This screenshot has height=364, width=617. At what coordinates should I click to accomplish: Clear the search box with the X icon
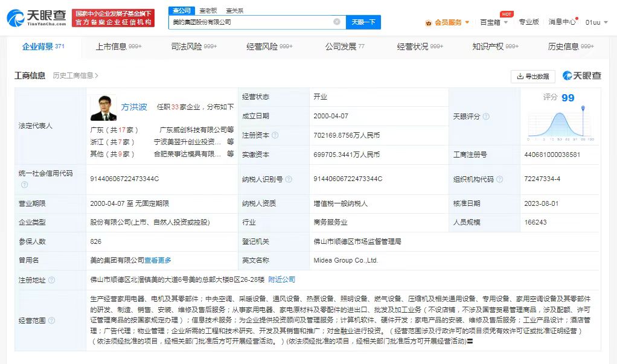337,22
